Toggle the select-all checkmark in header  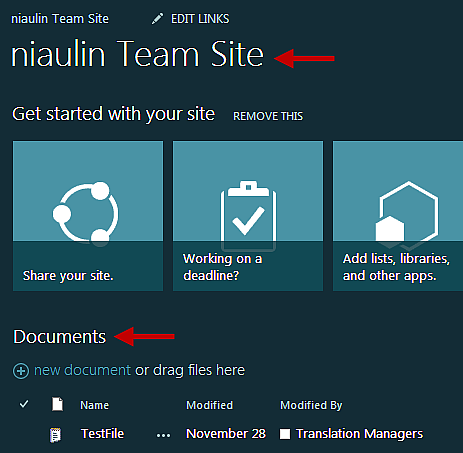point(24,404)
